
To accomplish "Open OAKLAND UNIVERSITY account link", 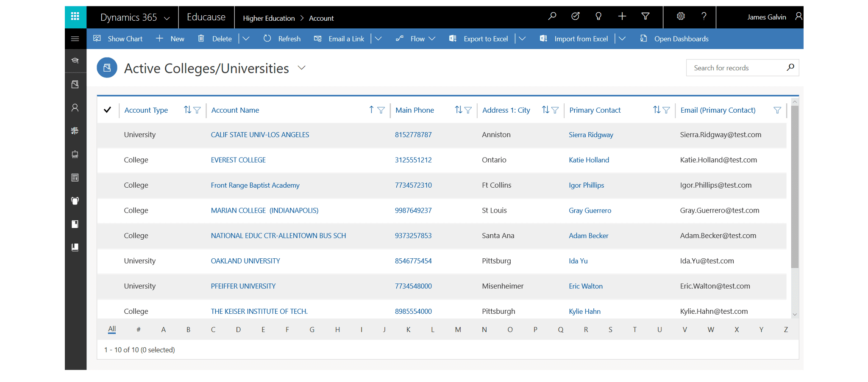I will click(x=246, y=261).
